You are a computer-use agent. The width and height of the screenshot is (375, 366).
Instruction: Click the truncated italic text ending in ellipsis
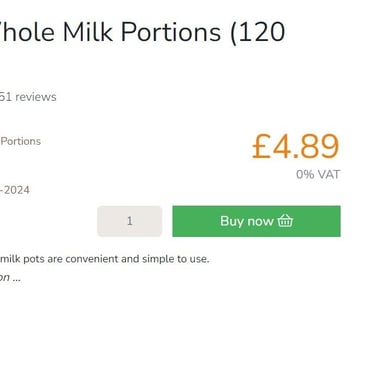(10, 277)
